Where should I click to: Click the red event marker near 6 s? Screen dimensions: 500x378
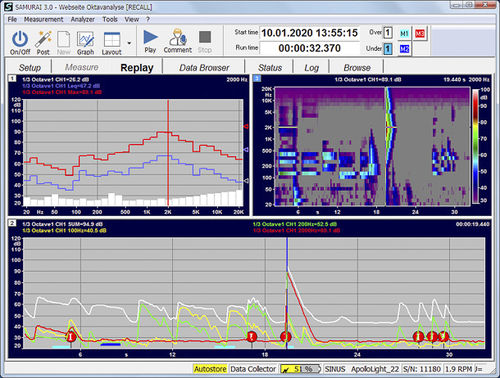point(71,336)
